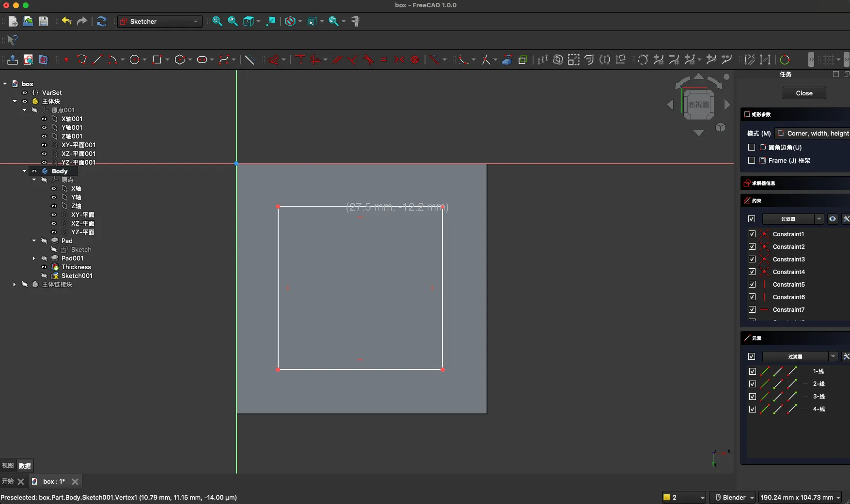The width and height of the screenshot is (850, 504).
Task: Click the Leave Sketch icon
Action: pyautogui.click(x=13, y=60)
